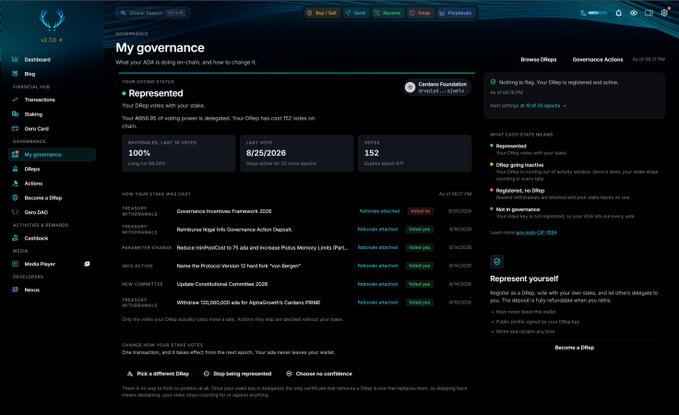Open the DReps sidebar icon

(x=15, y=169)
